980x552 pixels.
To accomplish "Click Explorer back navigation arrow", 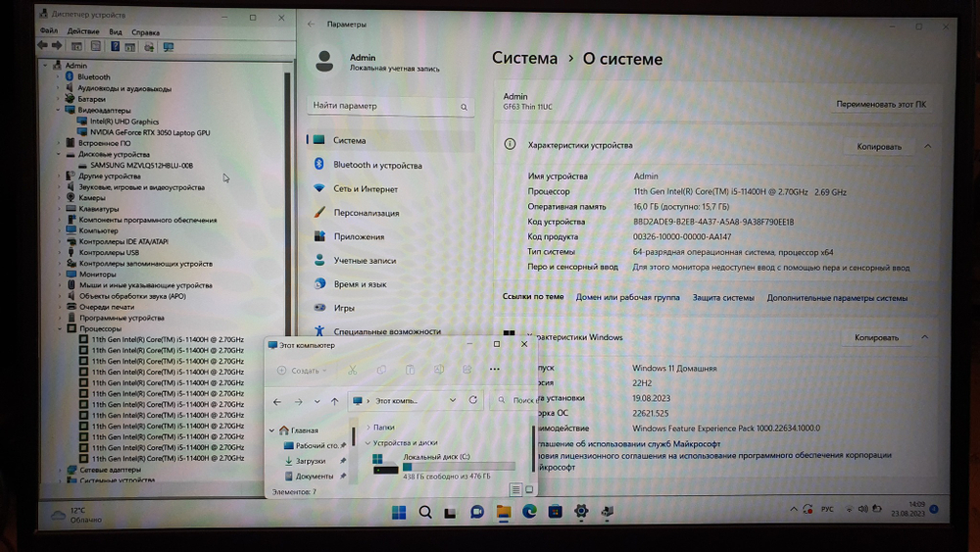I will coord(277,401).
